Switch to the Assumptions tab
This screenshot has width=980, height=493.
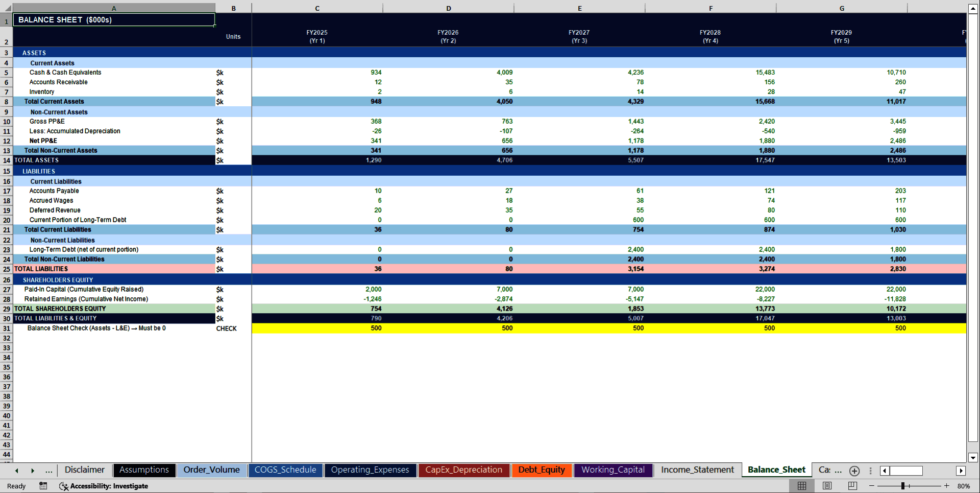[144, 470]
